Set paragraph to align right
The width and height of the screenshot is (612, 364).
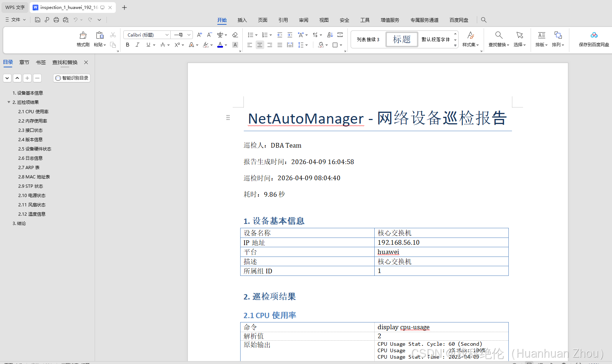point(270,45)
